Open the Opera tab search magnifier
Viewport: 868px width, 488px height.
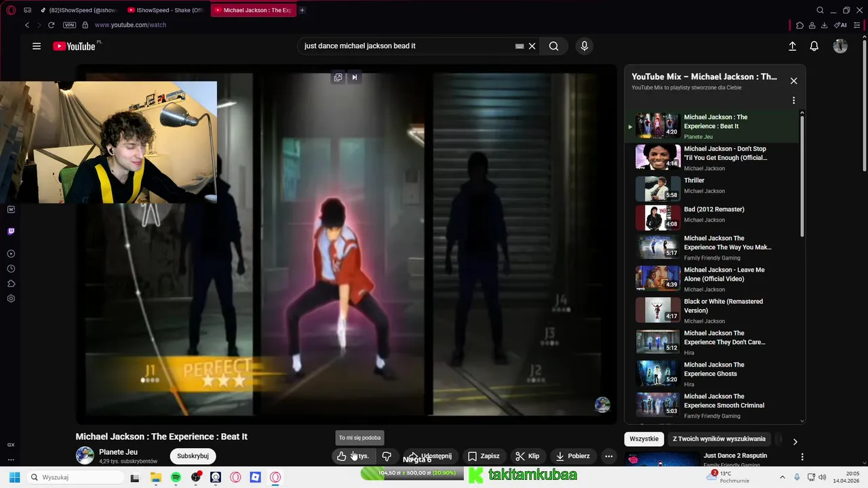pyautogui.click(x=820, y=10)
